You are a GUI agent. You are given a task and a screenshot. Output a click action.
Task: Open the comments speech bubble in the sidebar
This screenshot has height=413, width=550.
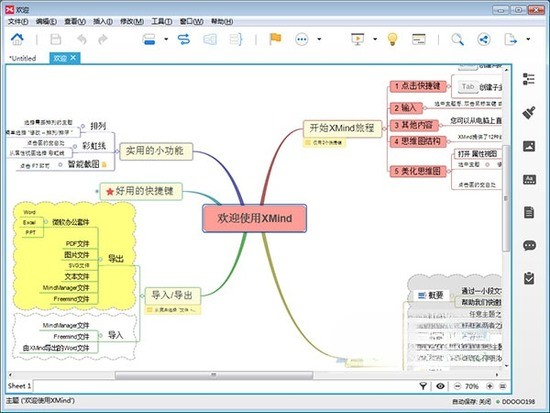click(x=529, y=245)
